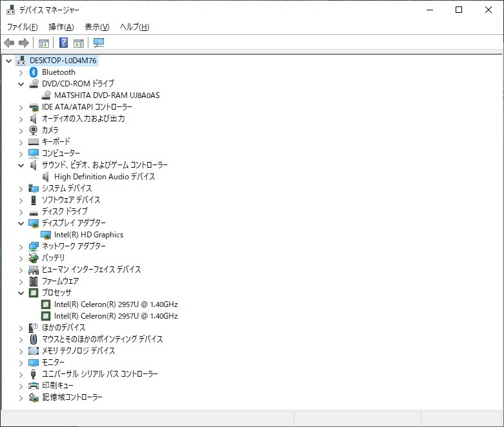Click the 印刷キュー printer icon
This screenshot has height=427, width=504.
click(34, 386)
